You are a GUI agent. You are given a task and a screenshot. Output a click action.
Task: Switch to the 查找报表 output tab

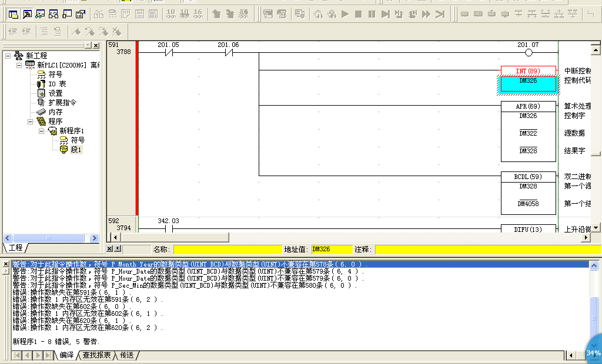(x=96, y=355)
